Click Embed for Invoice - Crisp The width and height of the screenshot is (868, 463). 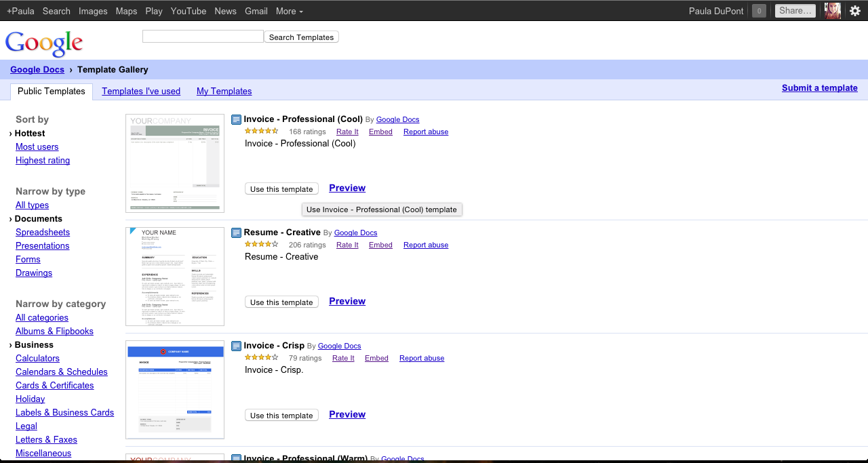point(376,359)
